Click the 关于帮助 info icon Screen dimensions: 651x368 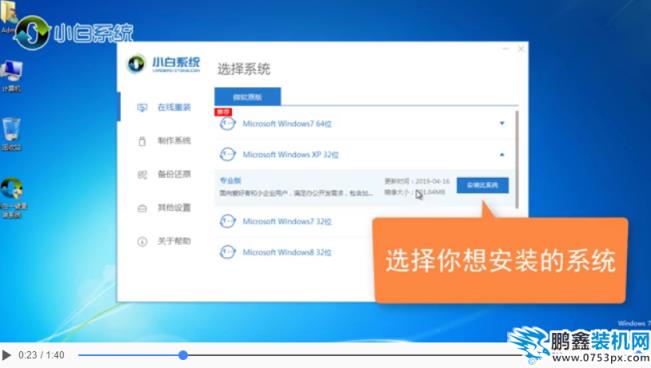pos(142,241)
